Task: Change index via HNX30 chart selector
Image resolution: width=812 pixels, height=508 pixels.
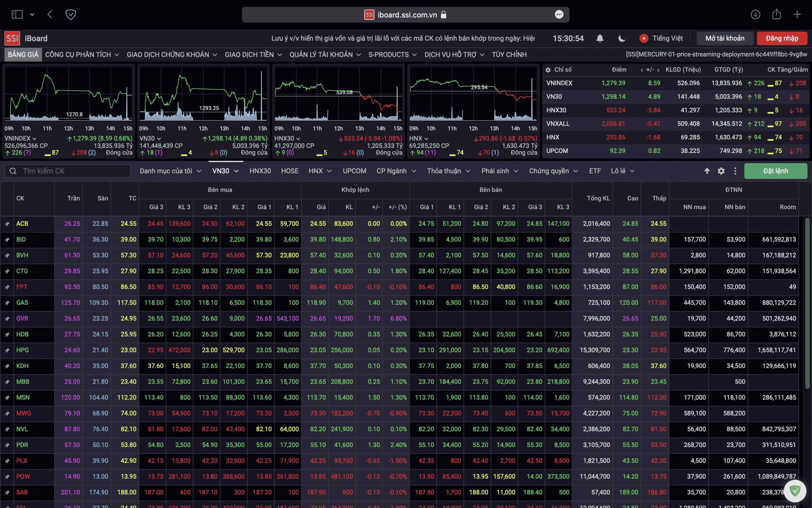Action: click(x=287, y=138)
